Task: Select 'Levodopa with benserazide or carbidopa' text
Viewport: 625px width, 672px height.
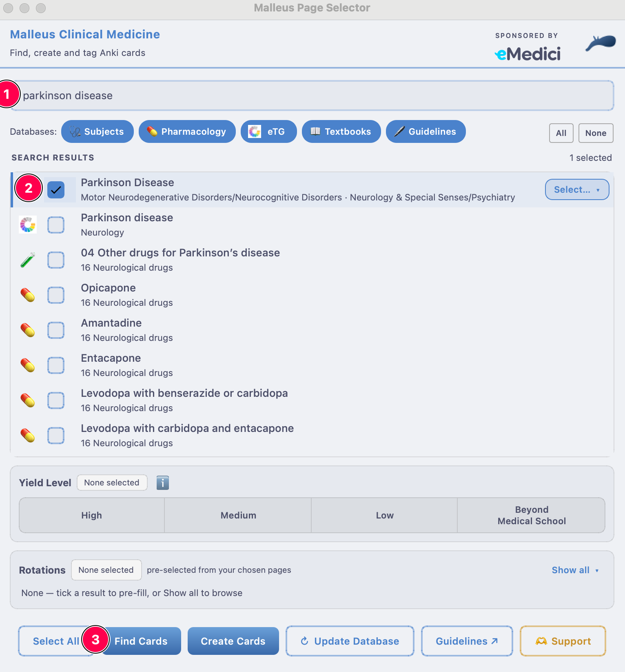Action: tap(184, 393)
